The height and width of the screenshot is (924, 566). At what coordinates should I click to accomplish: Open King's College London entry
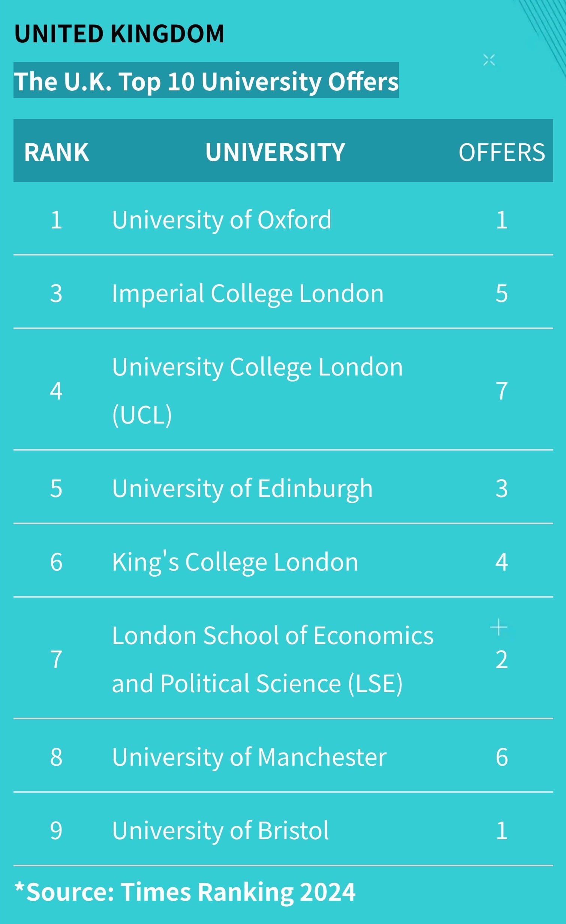point(235,562)
